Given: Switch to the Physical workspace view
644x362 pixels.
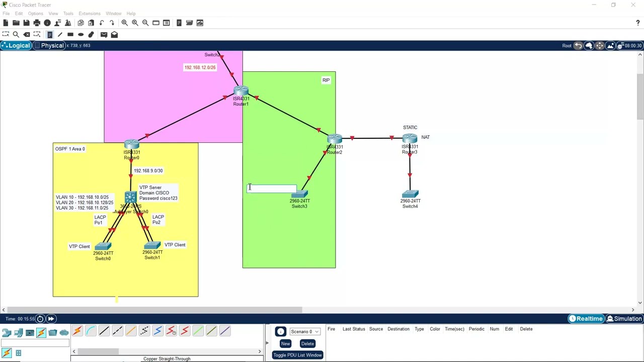Looking at the screenshot, I should point(49,46).
